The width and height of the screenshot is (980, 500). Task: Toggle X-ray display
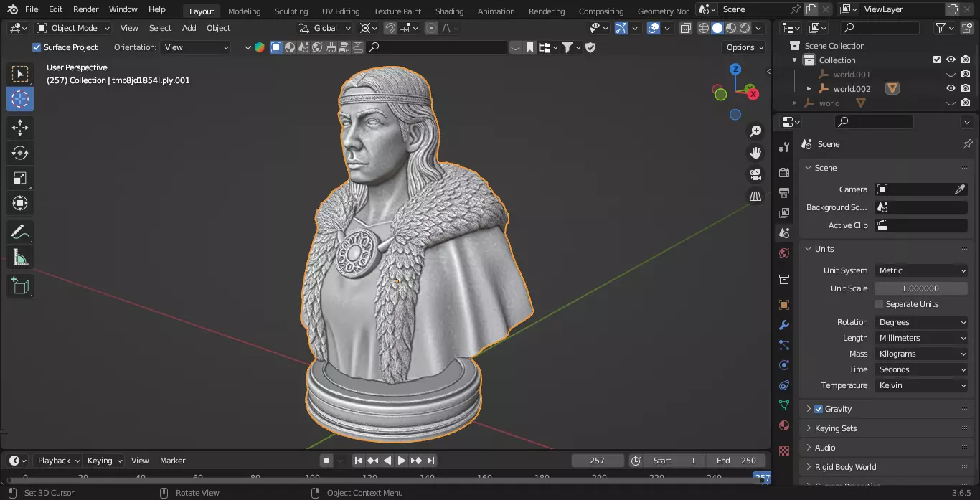[685, 28]
